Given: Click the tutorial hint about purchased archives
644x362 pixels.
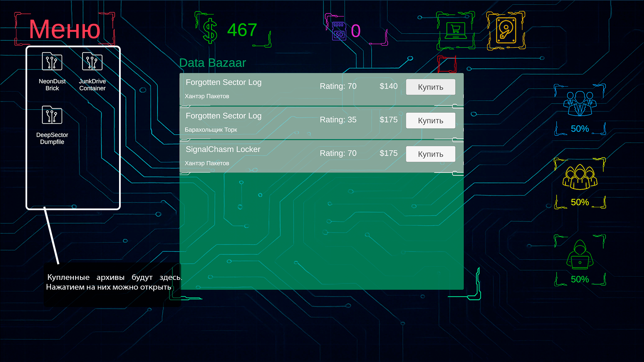Looking at the screenshot, I should point(112,282).
